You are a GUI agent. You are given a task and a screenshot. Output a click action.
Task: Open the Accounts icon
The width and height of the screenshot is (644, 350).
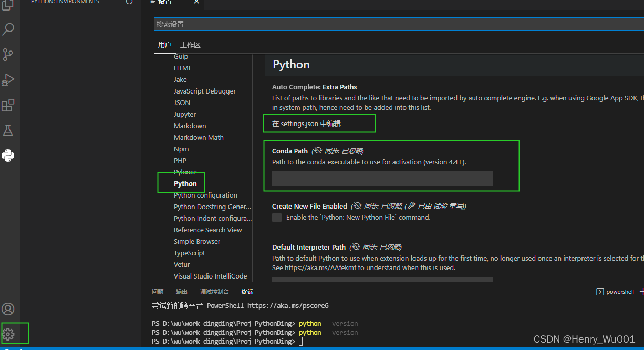pyautogui.click(x=8, y=309)
